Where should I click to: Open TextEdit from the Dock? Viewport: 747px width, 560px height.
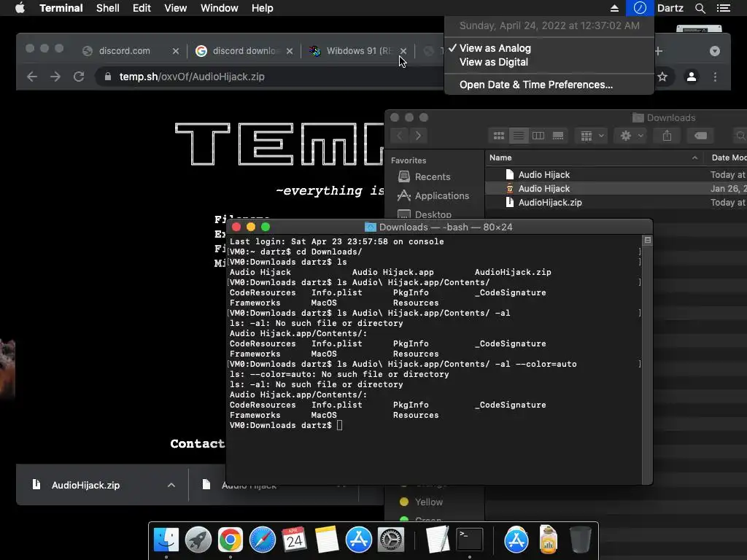[438, 540]
